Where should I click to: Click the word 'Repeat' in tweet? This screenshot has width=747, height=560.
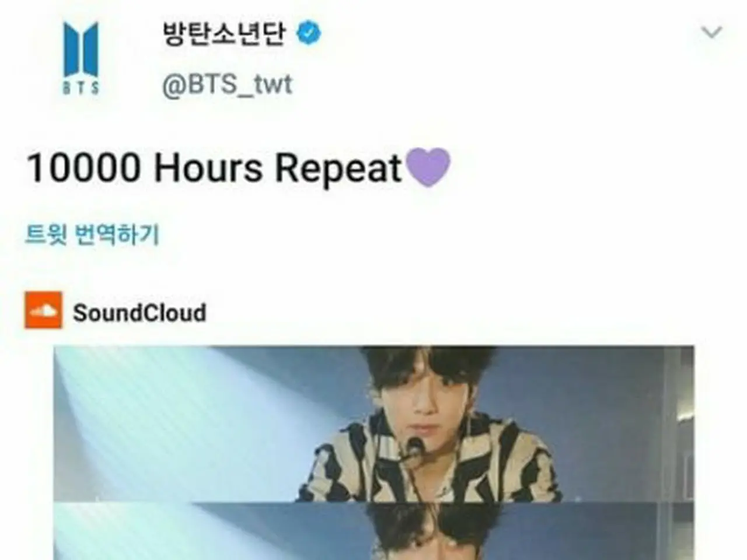point(339,169)
